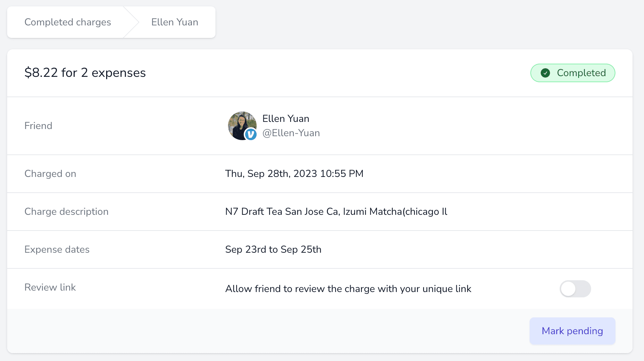Click the Review link row label
The width and height of the screenshot is (644, 361).
tap(50, 287)
